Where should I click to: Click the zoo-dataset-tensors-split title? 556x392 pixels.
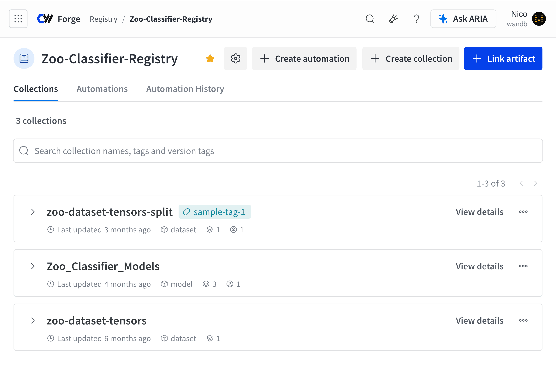click(110, 212)
